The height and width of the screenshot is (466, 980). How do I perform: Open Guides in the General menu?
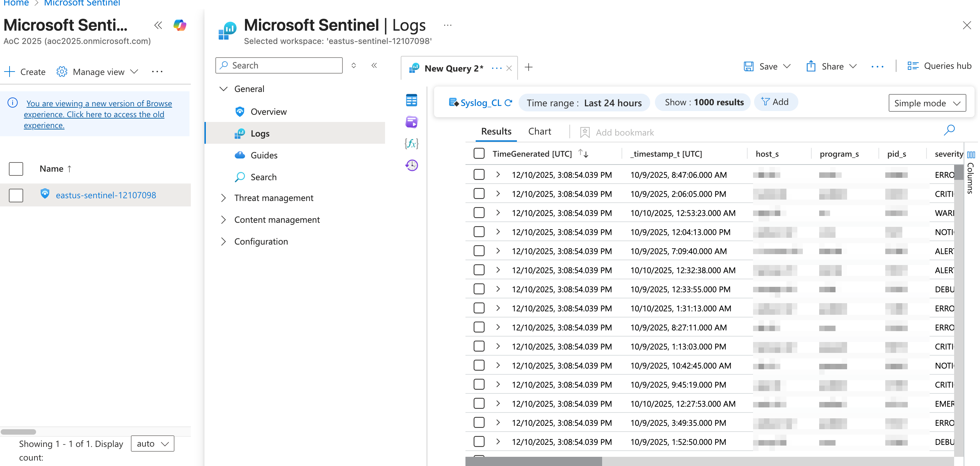coord(264,155)
